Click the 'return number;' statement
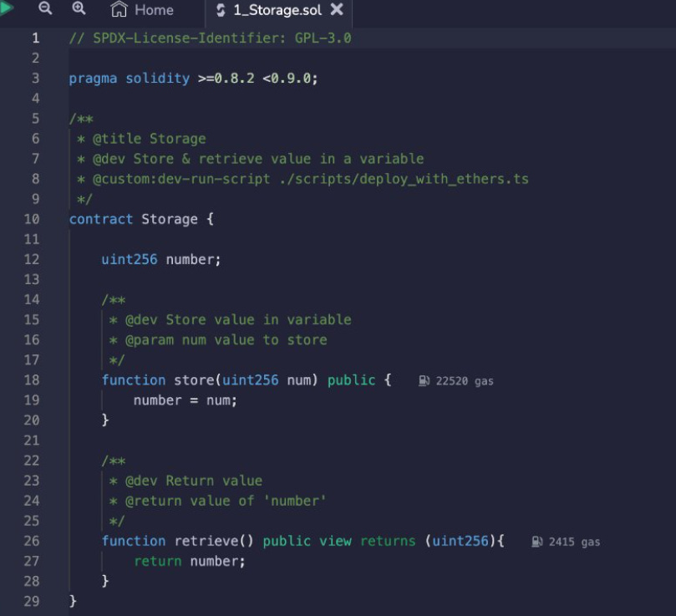676x616 pixels. [190, 562]
